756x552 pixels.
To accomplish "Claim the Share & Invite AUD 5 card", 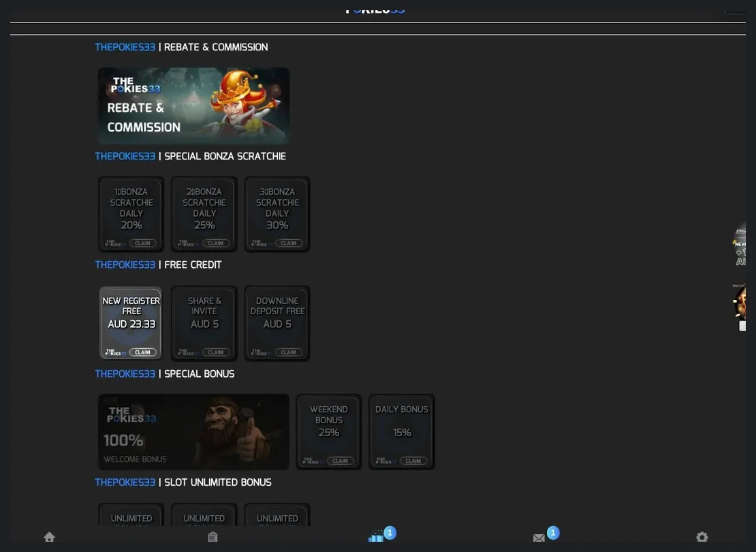I will pos(215,352).
